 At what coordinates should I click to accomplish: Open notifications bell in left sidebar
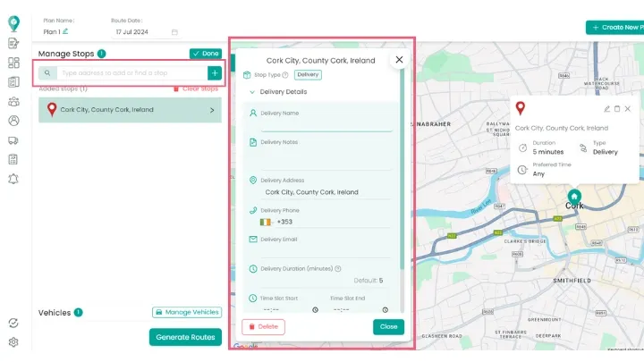tap(13, 179)
